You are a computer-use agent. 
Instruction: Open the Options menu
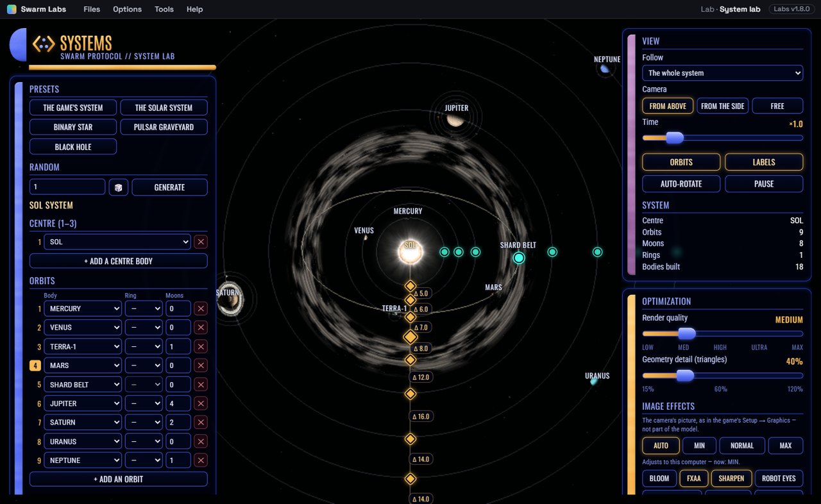pyautogui.click(x=127, y=9)
